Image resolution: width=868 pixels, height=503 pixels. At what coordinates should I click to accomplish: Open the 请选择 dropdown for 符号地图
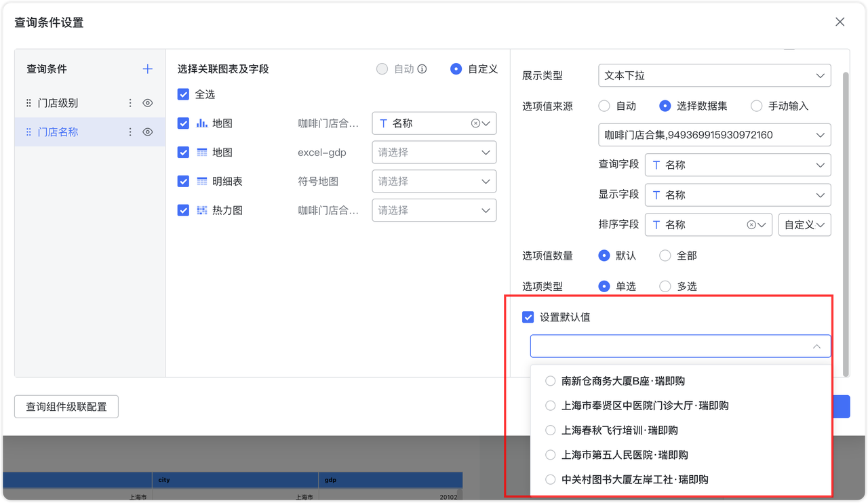point(434,181)
